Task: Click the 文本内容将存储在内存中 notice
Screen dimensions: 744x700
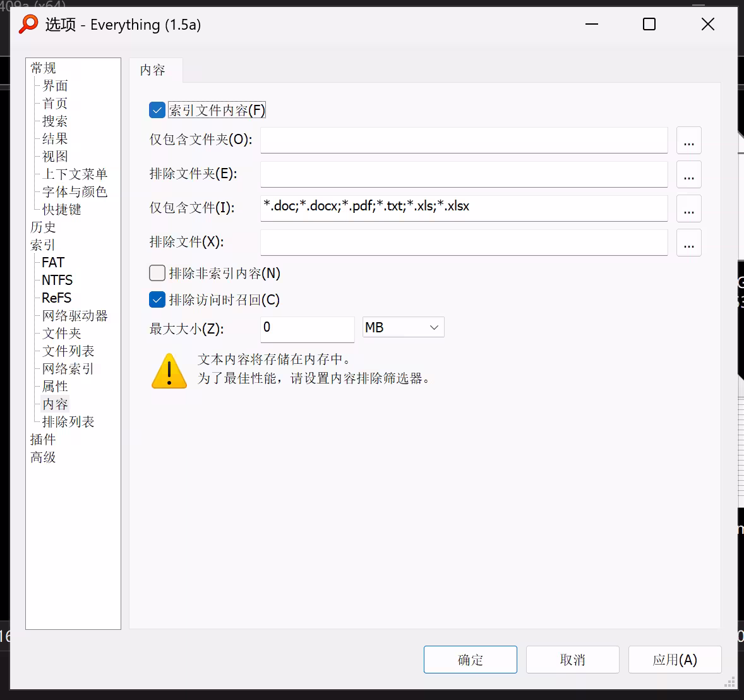Action: point(274,359)
